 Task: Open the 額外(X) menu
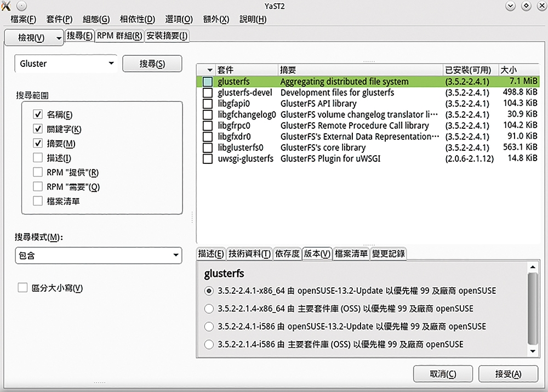(216, 19)
